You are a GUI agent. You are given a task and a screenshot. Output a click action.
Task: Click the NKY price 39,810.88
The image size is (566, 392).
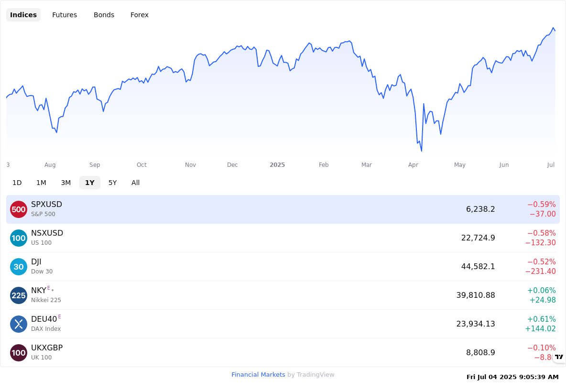(476, 295)
